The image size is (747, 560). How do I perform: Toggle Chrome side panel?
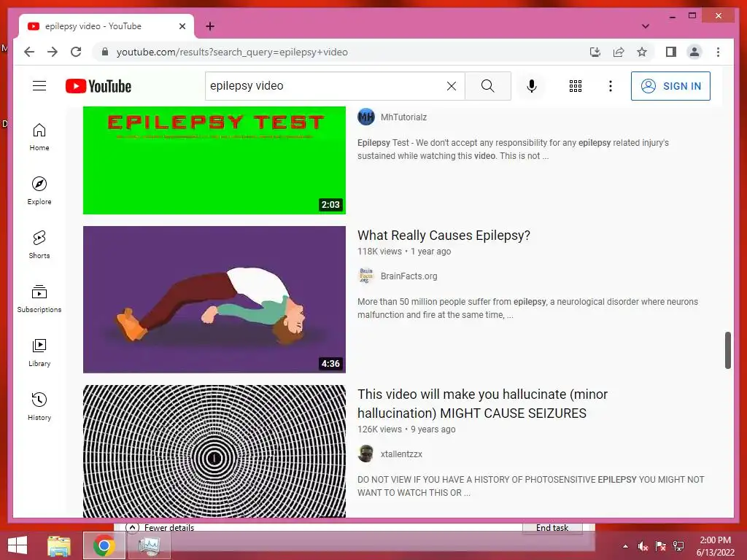coord(671,52)
